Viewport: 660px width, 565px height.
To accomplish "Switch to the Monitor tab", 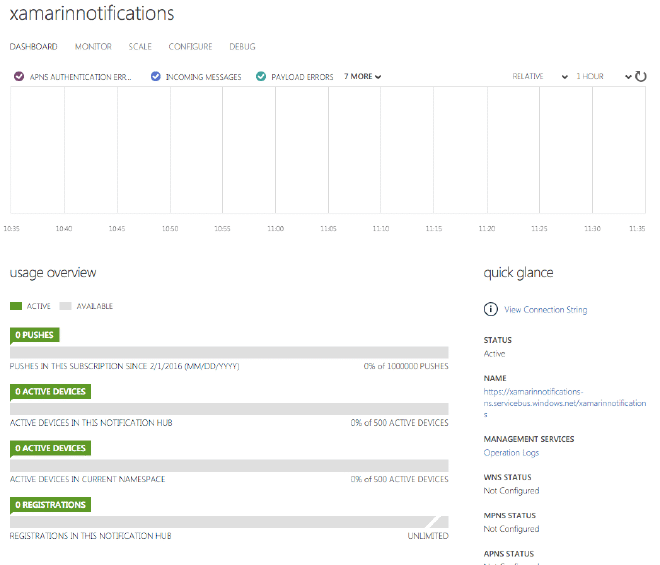I will pyautogui.click(x=93, y=47).
